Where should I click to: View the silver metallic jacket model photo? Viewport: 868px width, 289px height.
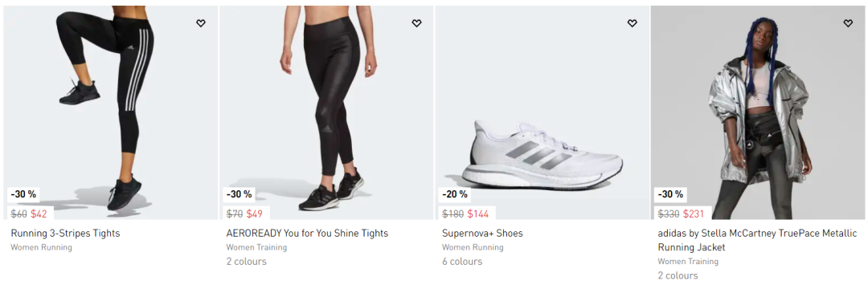[x=758, y=112]
